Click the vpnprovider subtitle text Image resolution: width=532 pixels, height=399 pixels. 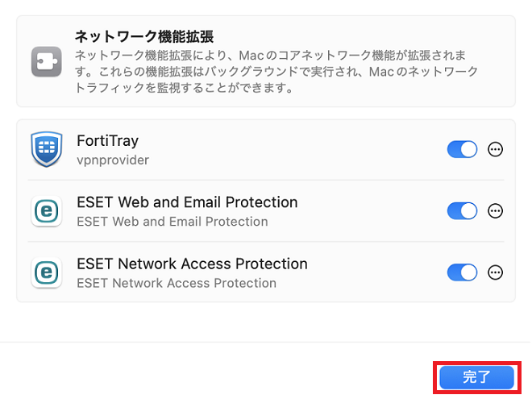coord(112,160)
